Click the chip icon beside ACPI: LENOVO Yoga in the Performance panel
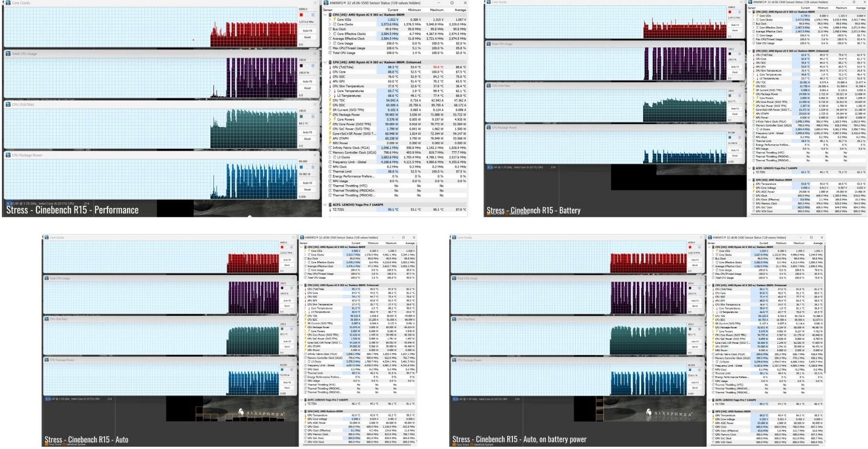 pyautogui.click(x=330, y=204)
